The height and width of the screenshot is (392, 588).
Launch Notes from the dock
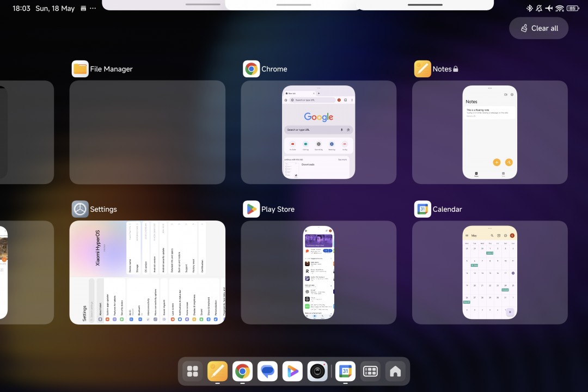217,371
